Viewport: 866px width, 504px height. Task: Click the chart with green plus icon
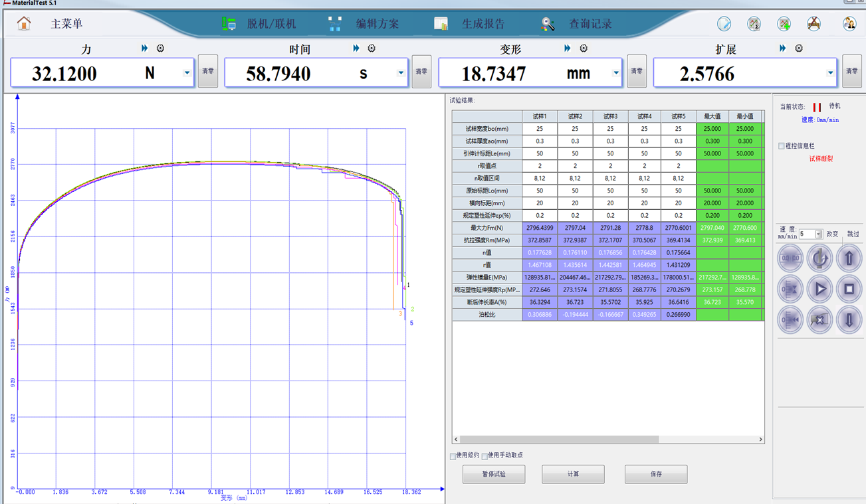pyautogui.click(x=784, y=24)
